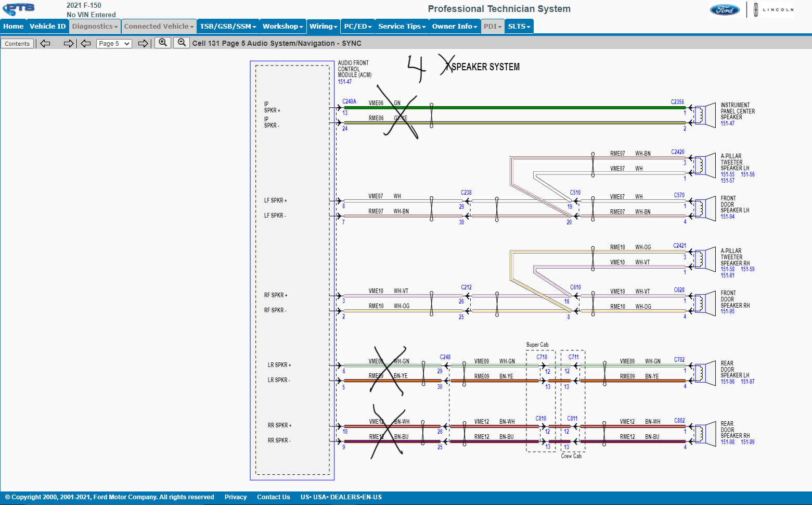The image size is (812, 505).
Task: Expand the TSB/GSB/SSM menu
Action: tap(228, 26)
